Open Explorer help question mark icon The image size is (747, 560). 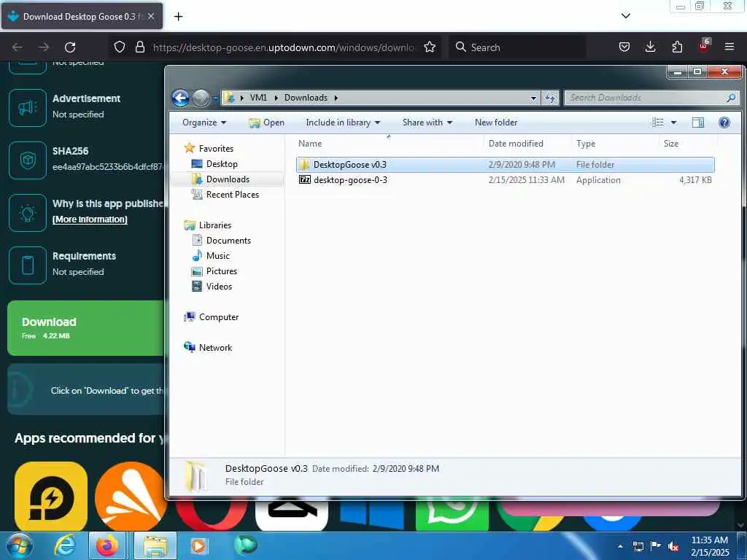point(724,122)
